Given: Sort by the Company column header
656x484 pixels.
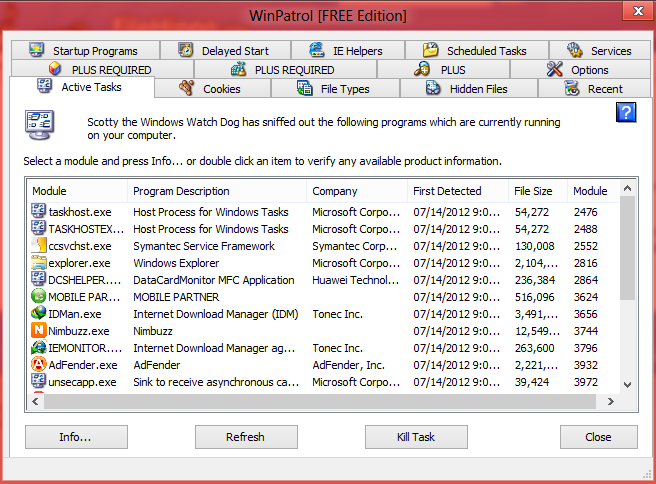Looking at the screenshot, I should point(357,191).
